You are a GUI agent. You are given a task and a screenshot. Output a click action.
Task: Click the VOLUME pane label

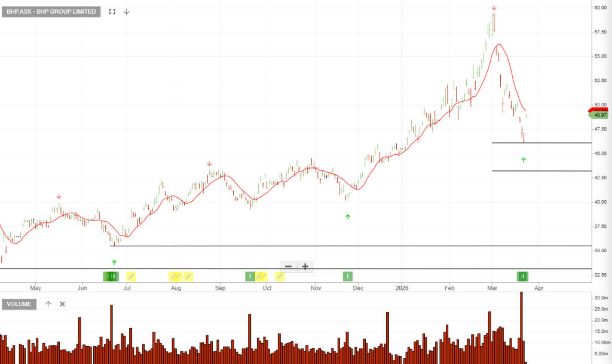[19, 304]
